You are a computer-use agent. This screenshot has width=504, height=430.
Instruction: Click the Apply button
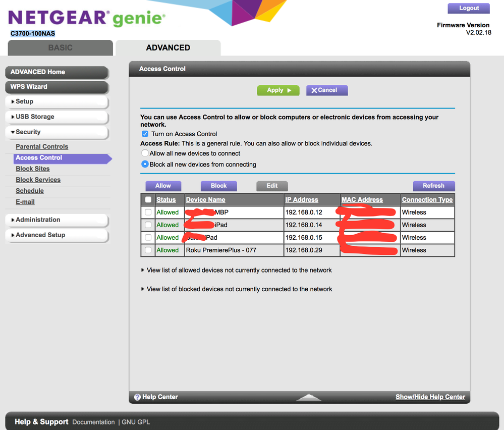point(278,90)
